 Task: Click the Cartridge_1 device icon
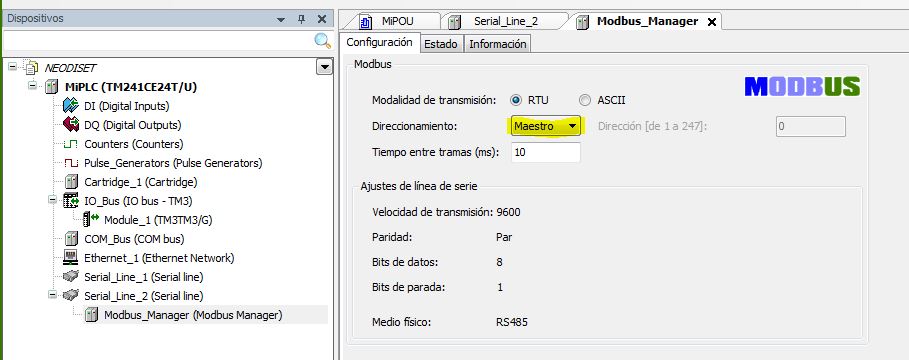coord(71,182)
